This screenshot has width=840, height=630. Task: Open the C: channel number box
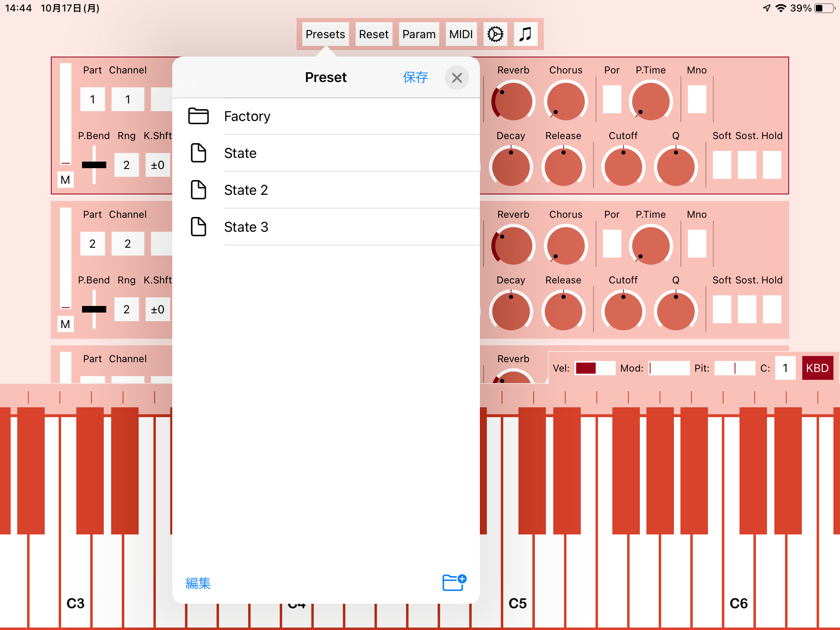click(x=785, y=368)
